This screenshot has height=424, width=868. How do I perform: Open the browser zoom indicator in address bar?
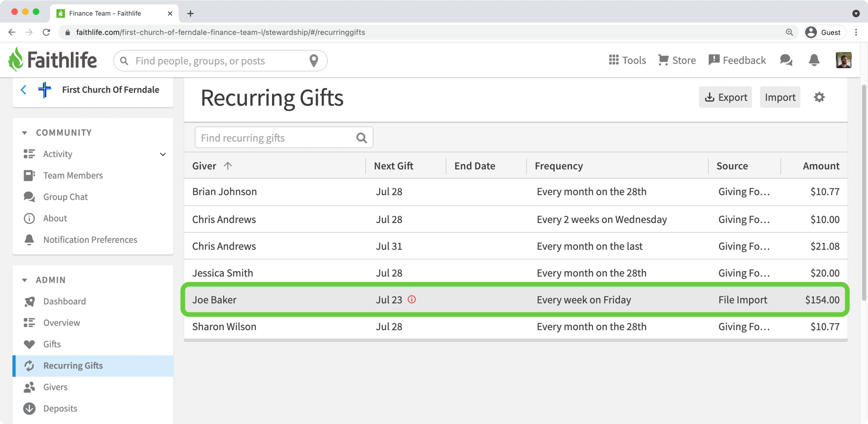coord(789,32)
